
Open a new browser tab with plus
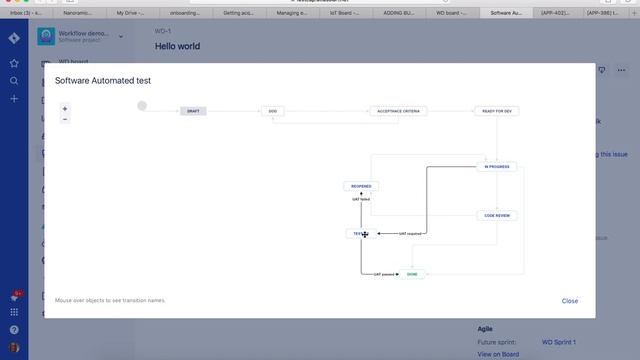click(634, 13)
